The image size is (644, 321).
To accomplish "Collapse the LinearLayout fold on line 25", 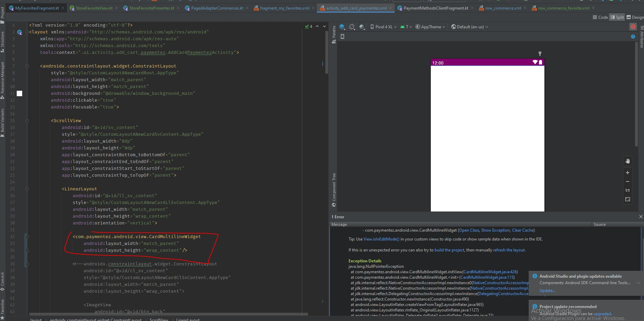I will pyautogui.click(x=27, y=189).
